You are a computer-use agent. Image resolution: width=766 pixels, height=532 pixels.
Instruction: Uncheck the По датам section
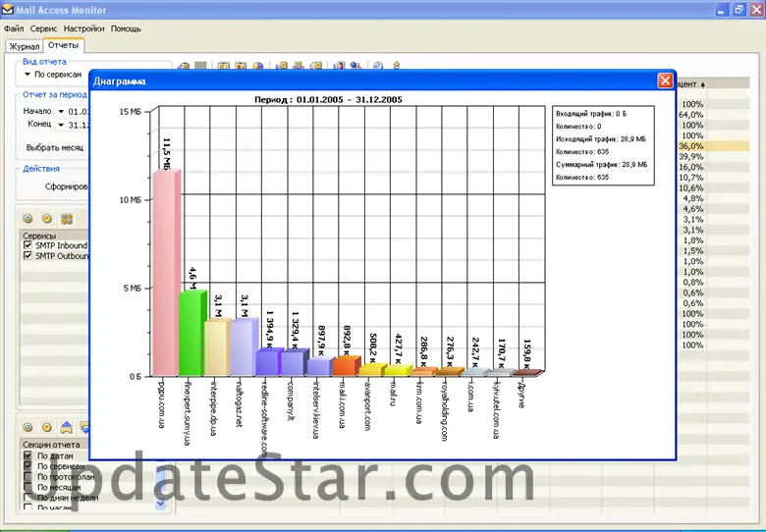pyautogui.click(x=27, y=455)
